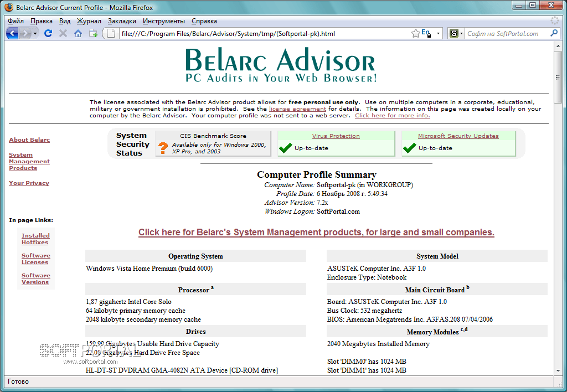Open the Click here for more info link
This screenshot has width=567, height=392.
tap(393, 115)
